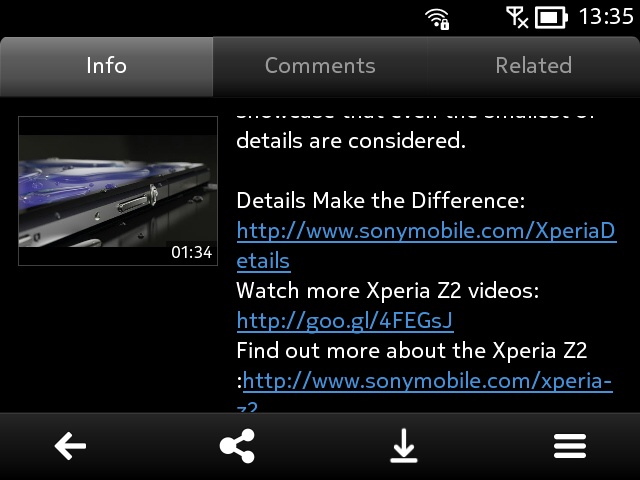
Task: Tap 'Find out more about the Xperia Z2'
Action: tap(411, 351)
